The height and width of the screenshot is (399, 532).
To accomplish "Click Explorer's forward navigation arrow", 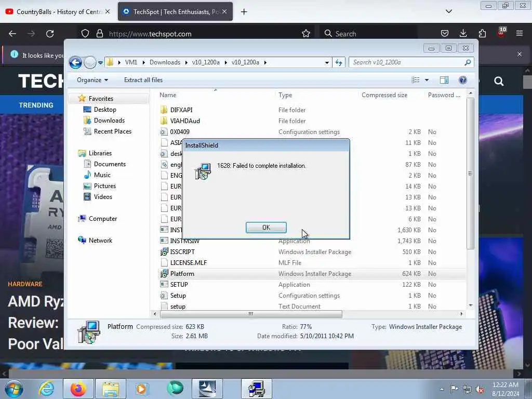I will (x=90, y=62).
